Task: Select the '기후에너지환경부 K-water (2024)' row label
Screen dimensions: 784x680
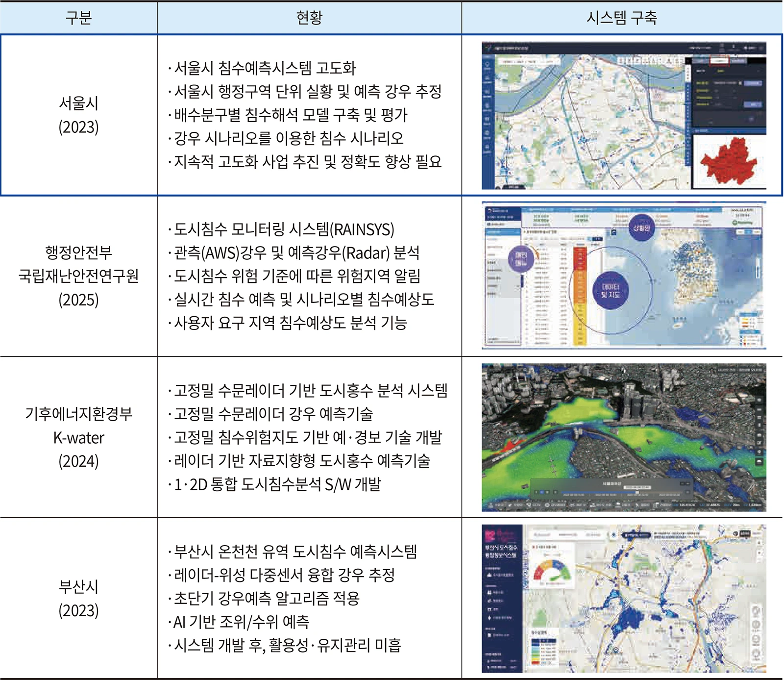Action: 78,437
